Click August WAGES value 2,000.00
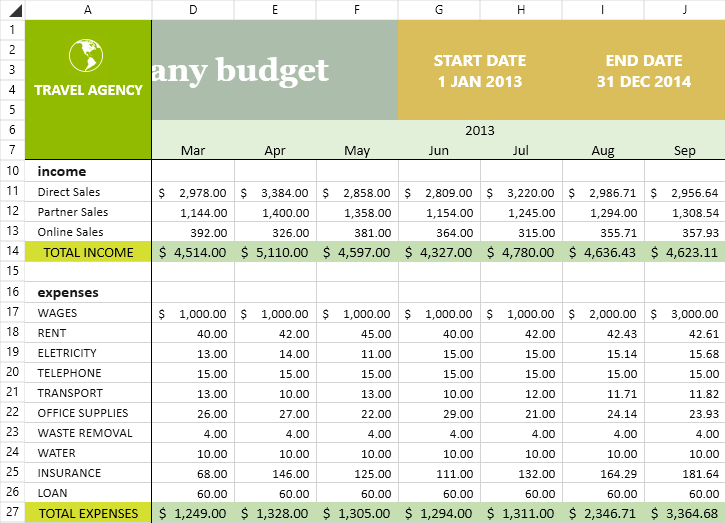 [602, 313]
